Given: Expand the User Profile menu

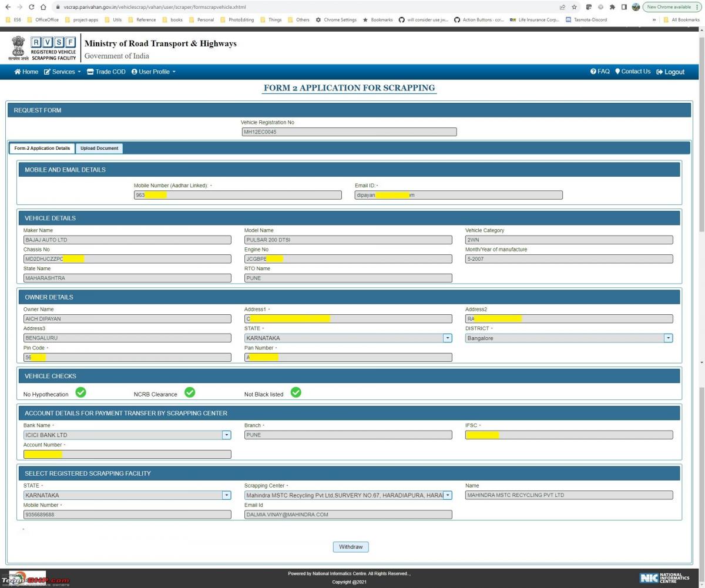Looking at the screenshot, I should pyautogui.click(x=153, y=72).
